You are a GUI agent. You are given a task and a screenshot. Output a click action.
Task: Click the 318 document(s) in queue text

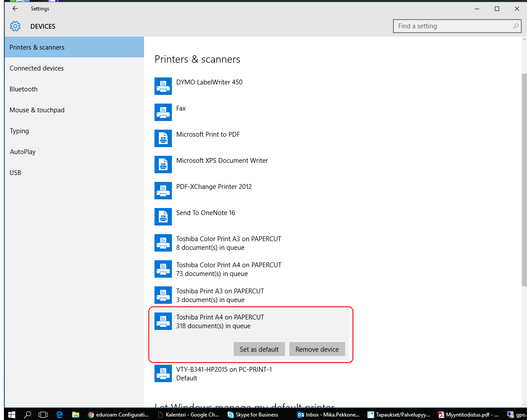point(213,326)
